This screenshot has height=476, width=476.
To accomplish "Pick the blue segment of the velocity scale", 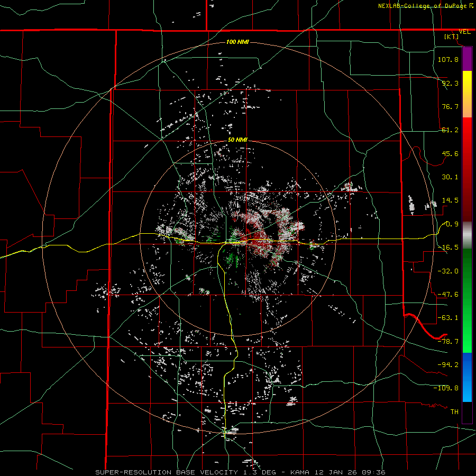I will coord(467,377).
